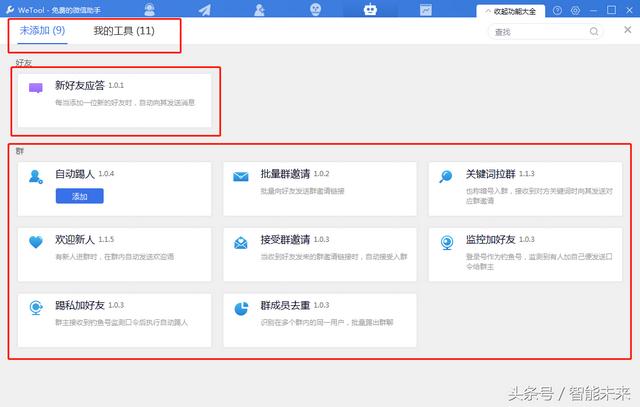Select the robot icon in top bar

(x=370, y=9)
